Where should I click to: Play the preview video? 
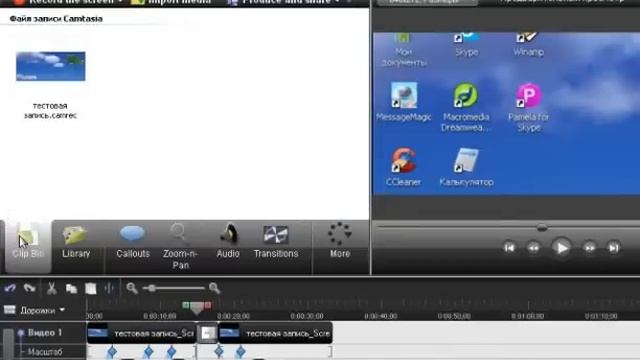click(x=562, y=247)
